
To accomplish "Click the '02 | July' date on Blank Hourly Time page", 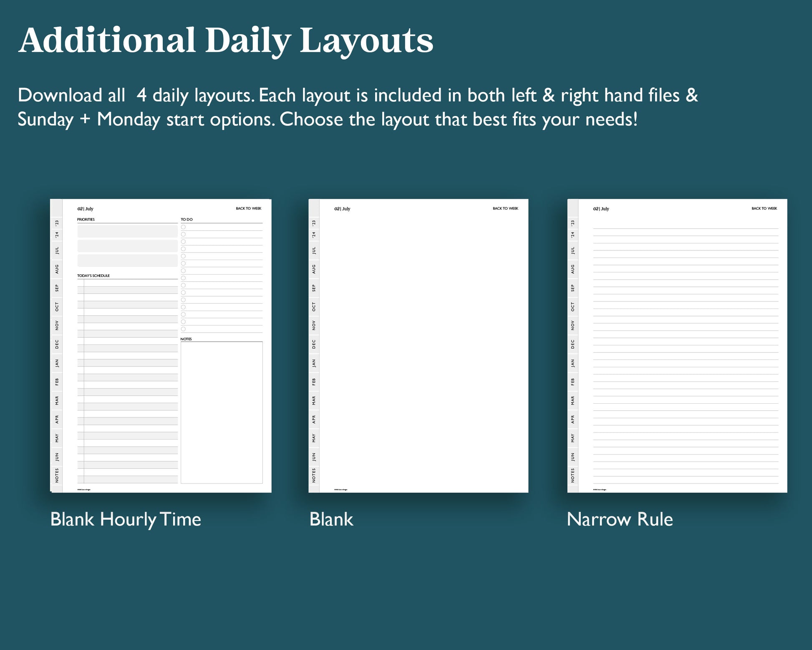I will pos(86,209).
